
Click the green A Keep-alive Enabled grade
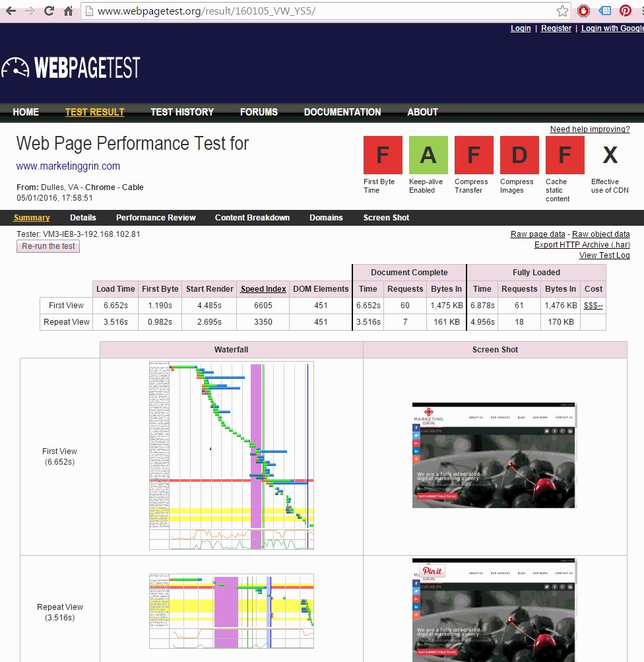click(x=428, y=154)
